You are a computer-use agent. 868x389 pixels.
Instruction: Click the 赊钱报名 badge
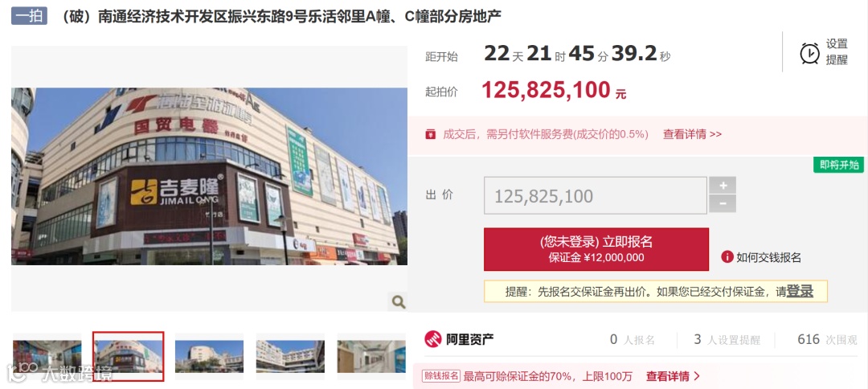(x=441, y=376)
